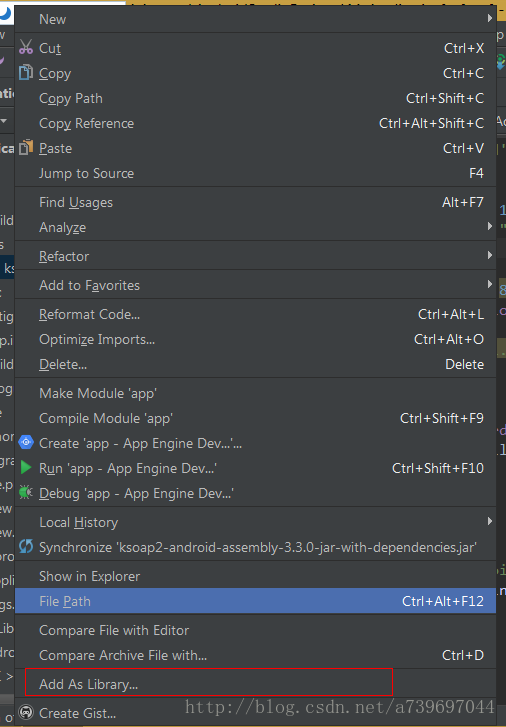506x727 pixels.
Task: Click the GitHub Create Gist icon
Action: [26, 712]
